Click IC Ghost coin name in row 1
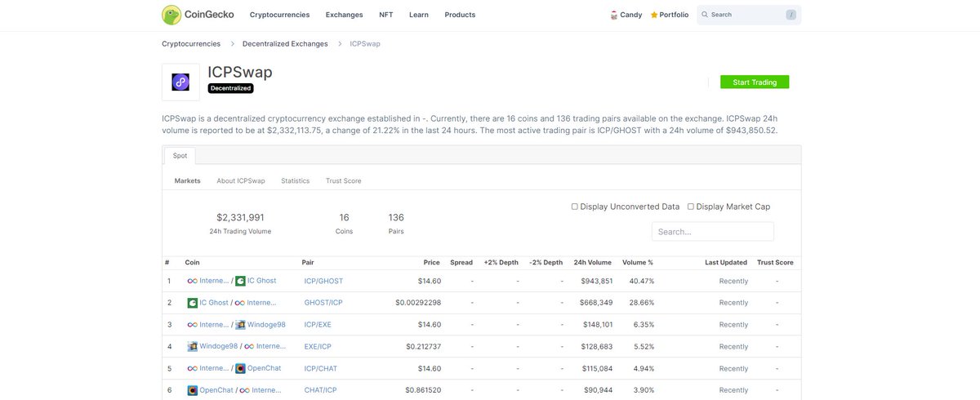This screenshot has width=980, height=400. coord(262,281)
